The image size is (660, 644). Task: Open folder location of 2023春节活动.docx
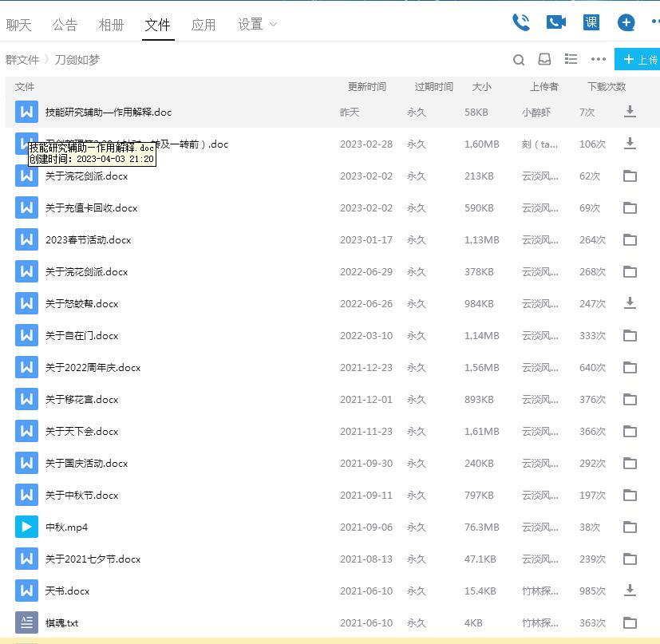click(x=630, y=239)
